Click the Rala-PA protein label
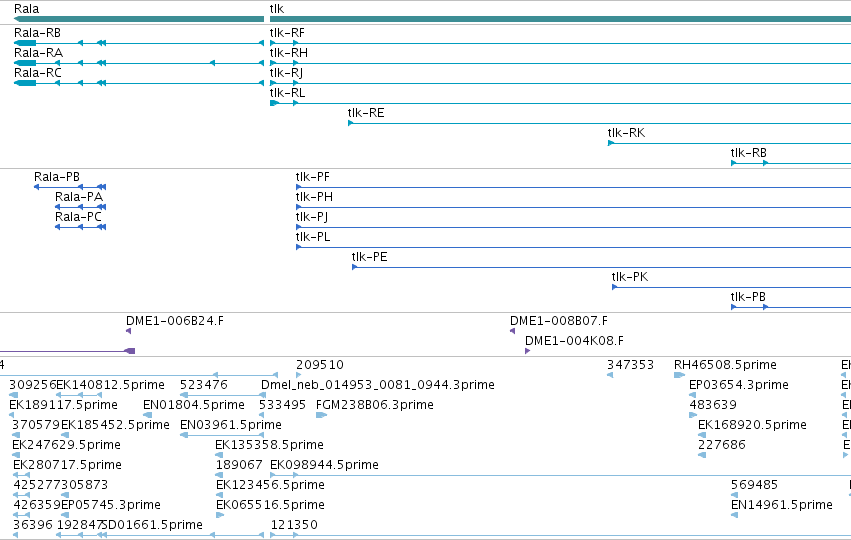This screenshot has width=851, height=540. (x=79, y=198)
